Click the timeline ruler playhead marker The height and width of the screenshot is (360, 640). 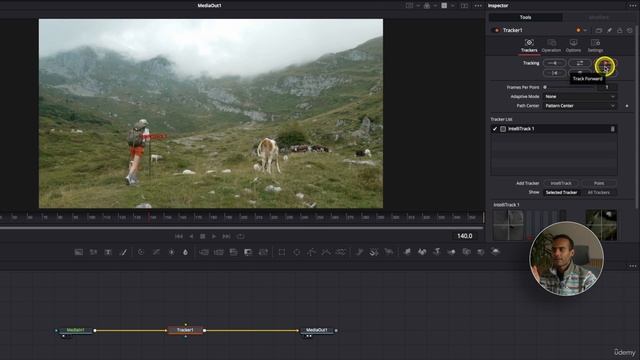pos(149,217)
